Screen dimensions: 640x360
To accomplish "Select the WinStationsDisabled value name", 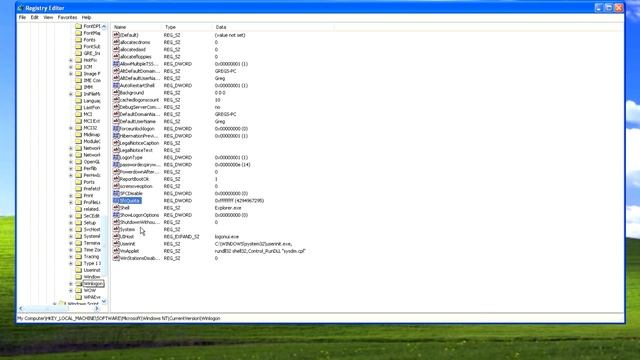I will click(x=139, y=258).
